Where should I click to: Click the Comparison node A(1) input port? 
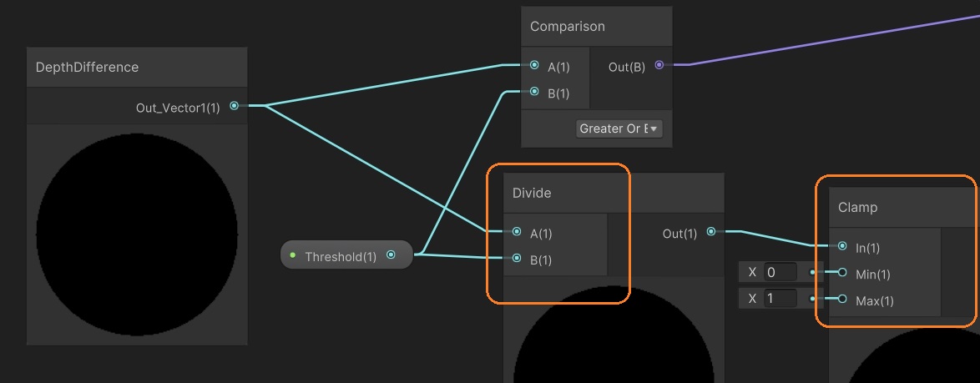pos(534,65)
